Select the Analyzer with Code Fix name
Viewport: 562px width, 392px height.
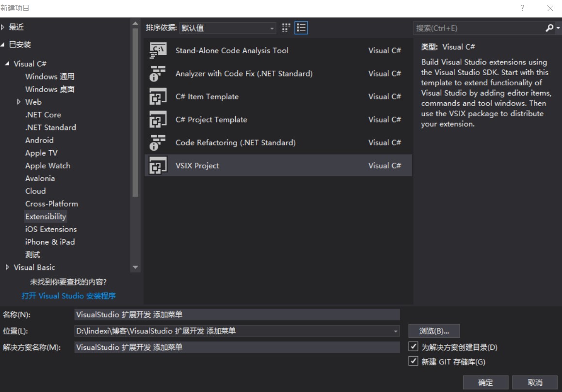pos(244,74)
